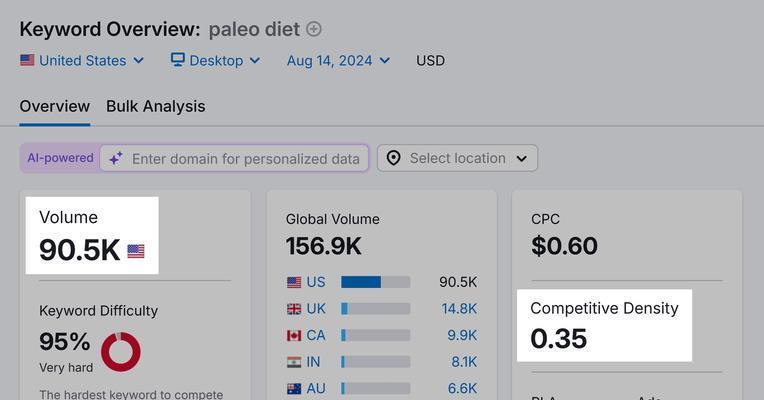
Task: Click the US flag beside United States
Action: point(27,60)
